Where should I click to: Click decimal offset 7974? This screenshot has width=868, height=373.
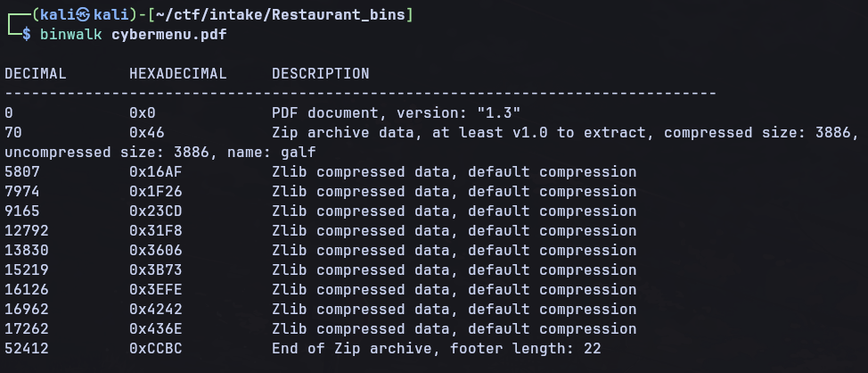click(x=22, y=192)
